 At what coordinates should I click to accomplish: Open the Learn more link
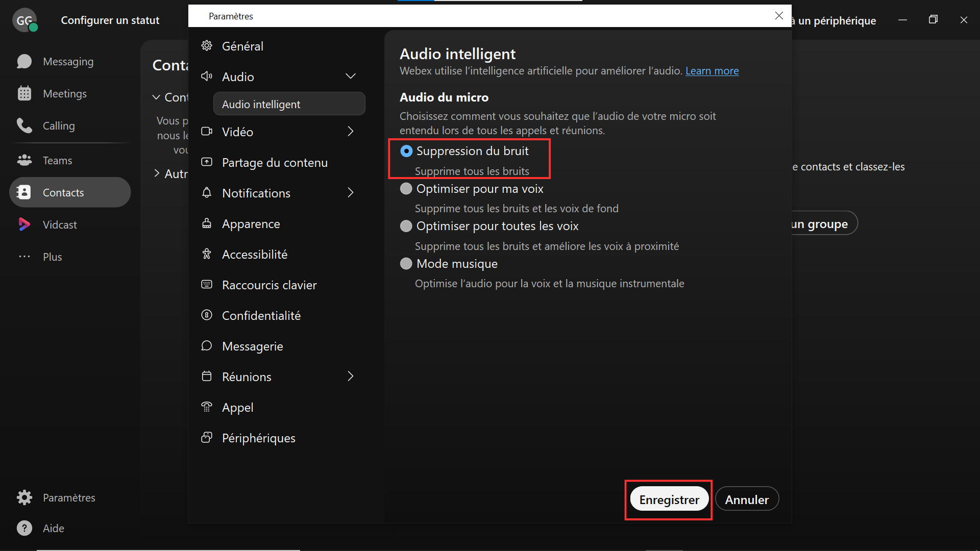[712, 71]
